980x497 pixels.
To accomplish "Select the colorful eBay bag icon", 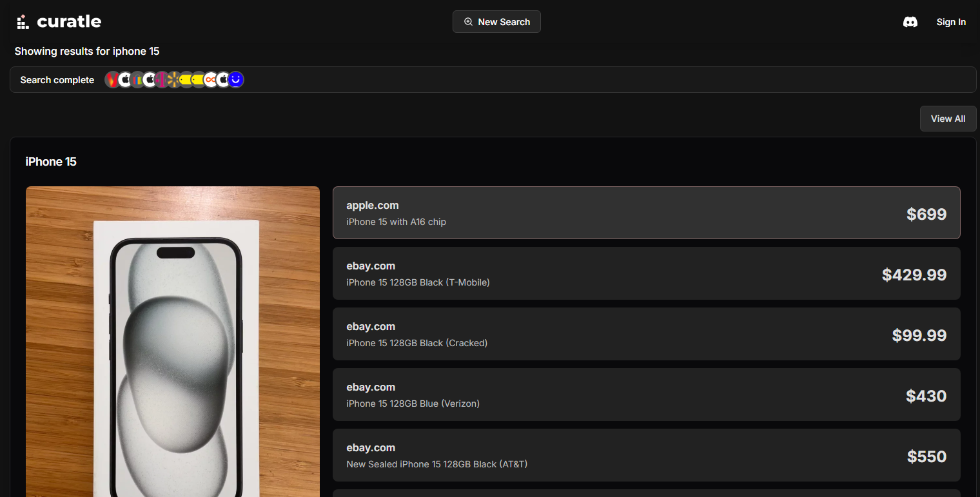I will pyautogui.click(x=137, y=79).
